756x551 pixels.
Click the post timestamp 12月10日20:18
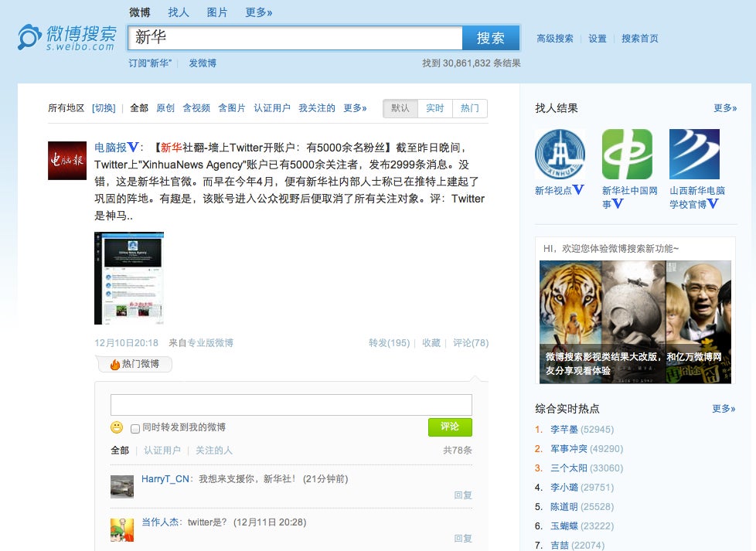tap(126, 343)
